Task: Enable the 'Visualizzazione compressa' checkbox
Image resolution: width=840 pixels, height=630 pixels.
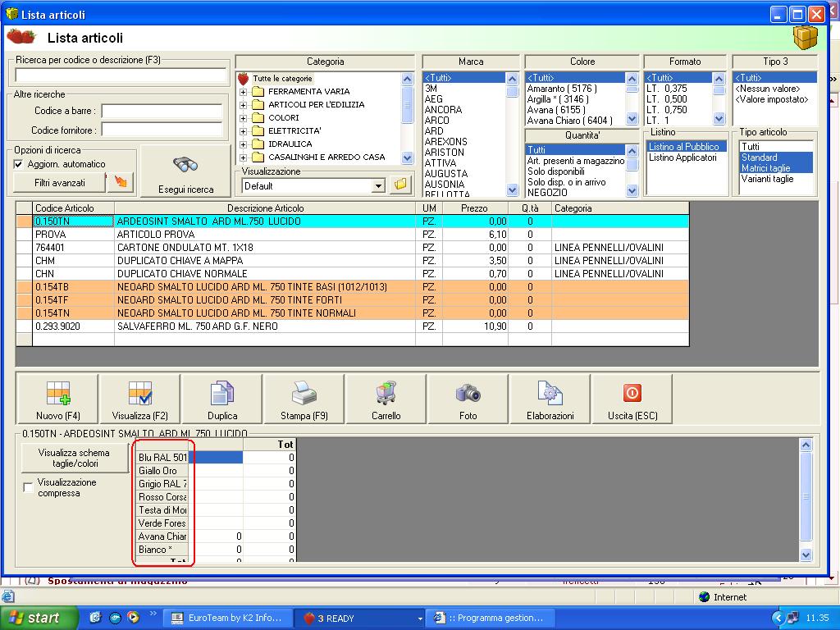Action: [x=29, y=487]
